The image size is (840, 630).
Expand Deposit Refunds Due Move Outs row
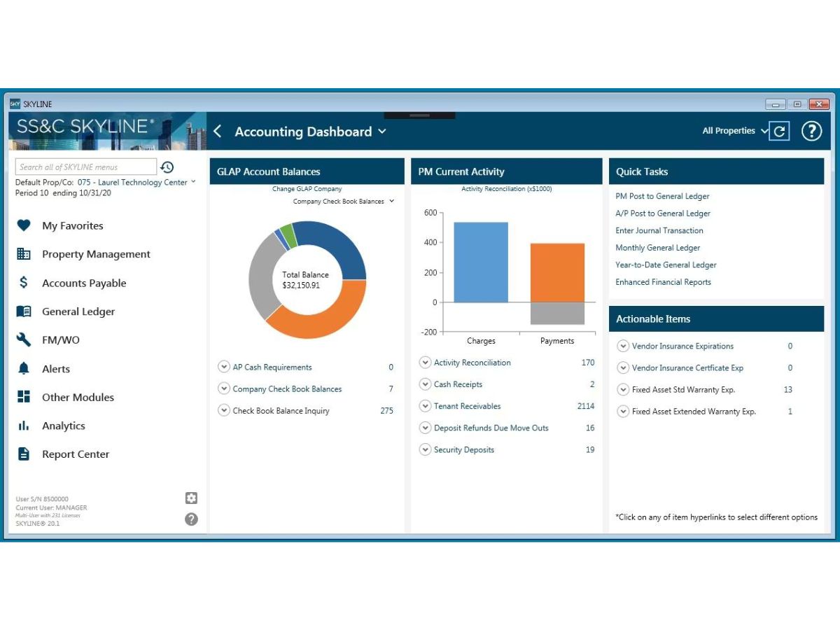click(425, 428)
